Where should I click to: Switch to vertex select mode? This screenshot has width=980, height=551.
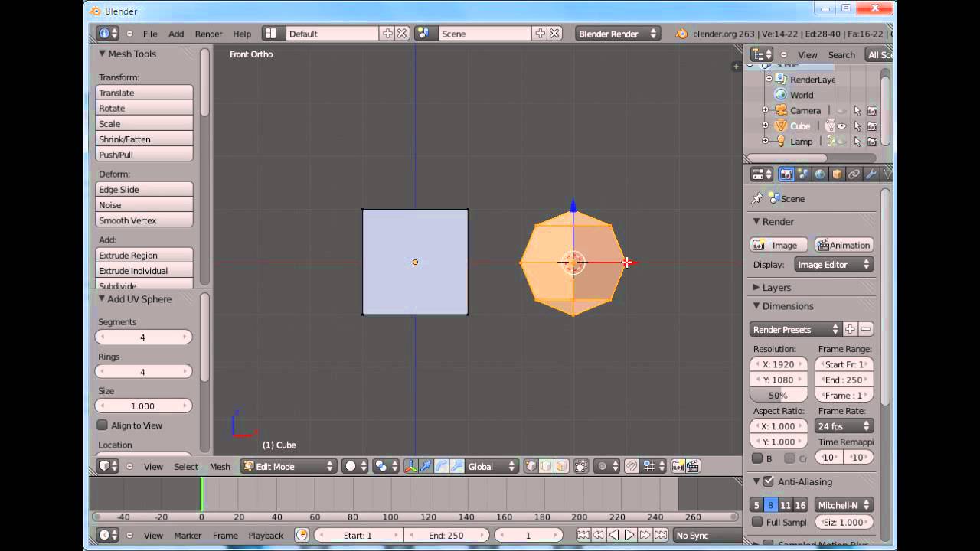(531, 466)
